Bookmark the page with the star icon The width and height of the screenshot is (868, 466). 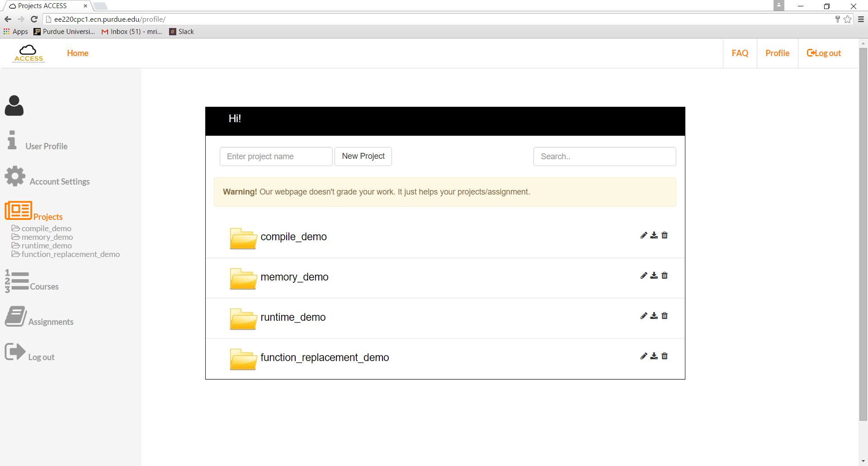(x=848, y=19)
